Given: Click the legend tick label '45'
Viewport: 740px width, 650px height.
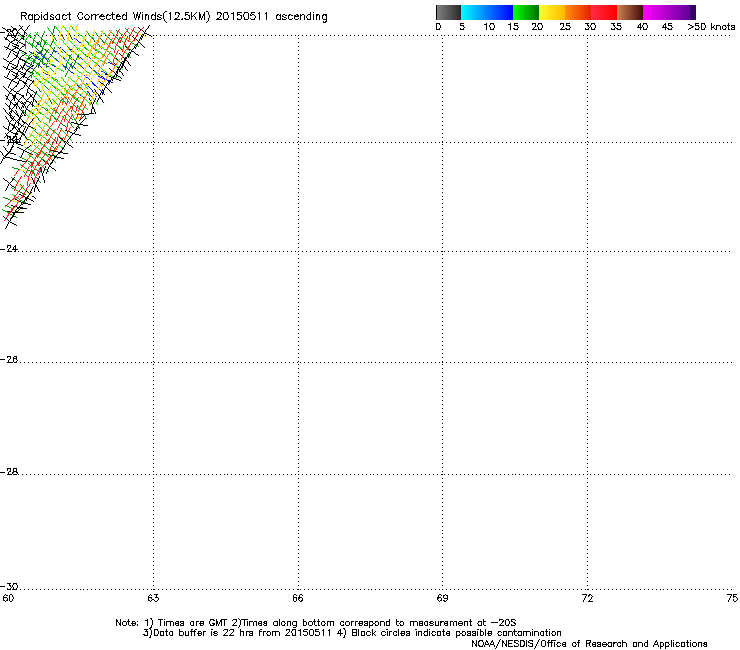Looking at the screenshot, I should click(667, 27).
